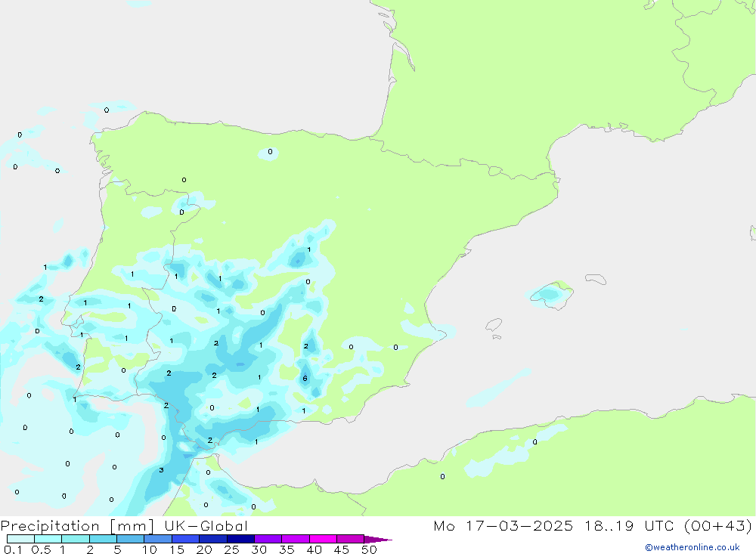The width and height of the screenshot is (756, 554).
Task: Select the dark navy 25–30 mm swatch
Action: [240, 539]
